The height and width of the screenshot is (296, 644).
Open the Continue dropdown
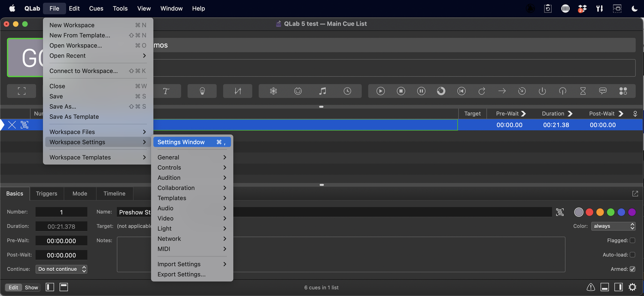pos(61,269)
